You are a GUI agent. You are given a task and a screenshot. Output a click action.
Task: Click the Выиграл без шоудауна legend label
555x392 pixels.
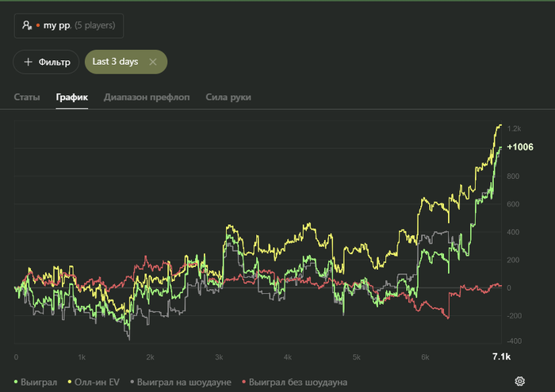(x=298, y=382)
